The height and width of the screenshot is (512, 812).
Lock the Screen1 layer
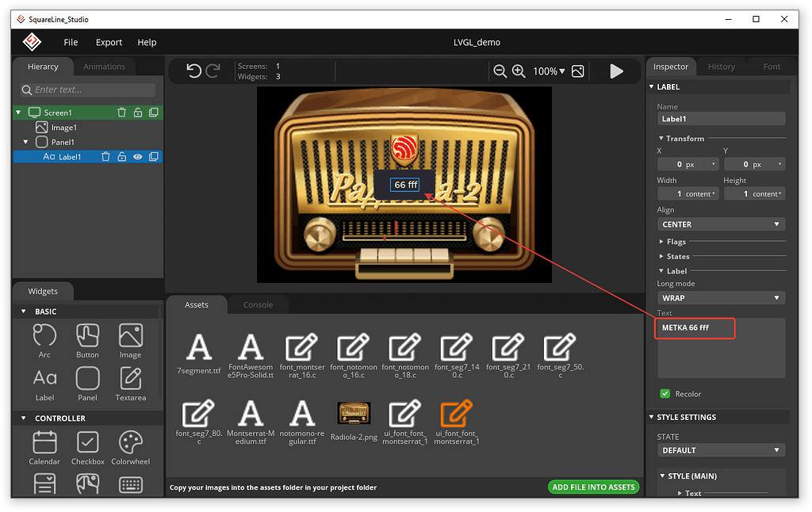click(x=137, y=112)
